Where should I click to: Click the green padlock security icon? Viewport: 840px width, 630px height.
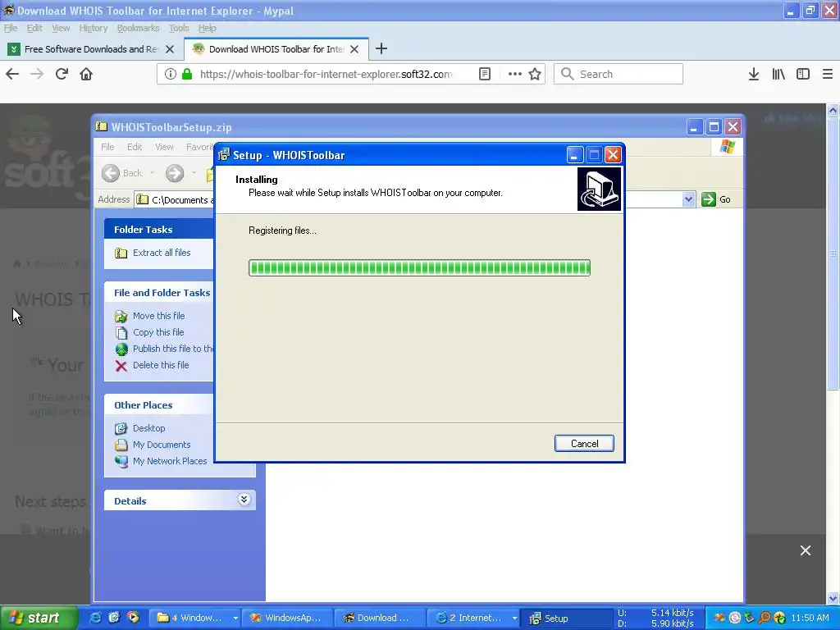[x=187, y=74]
